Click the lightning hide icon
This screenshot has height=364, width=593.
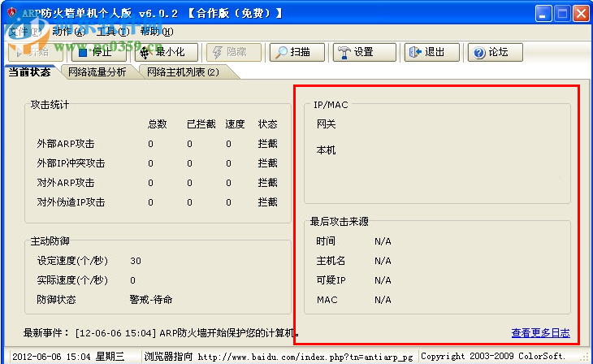pos(218,52)
